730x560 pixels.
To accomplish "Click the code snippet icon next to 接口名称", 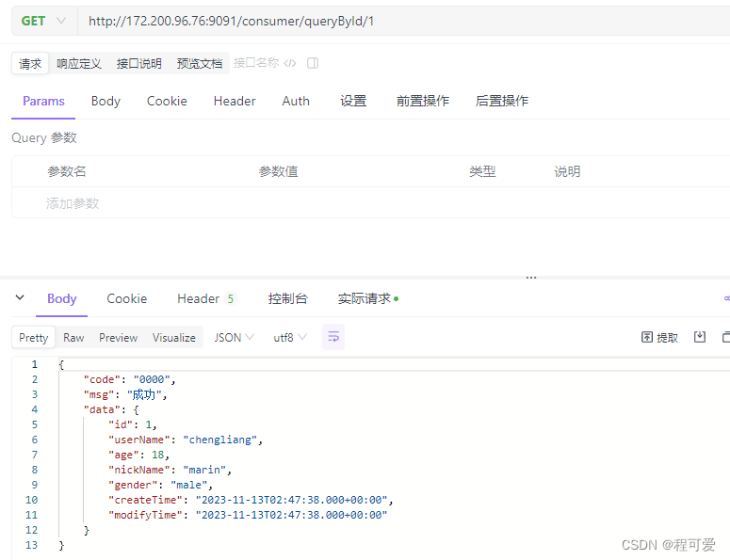I will [x=290, y=63].
